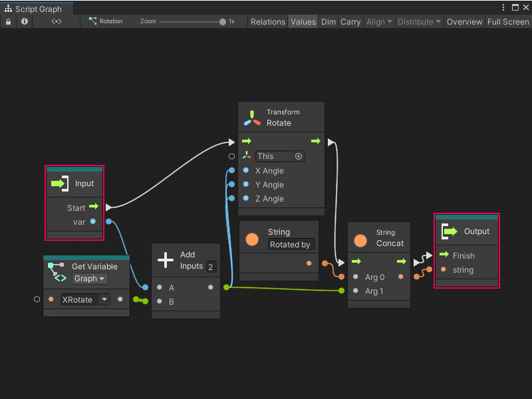This screenshot has height=399, width=532.
Task: Expand the Align dropdown
Action: pos(379,21)
